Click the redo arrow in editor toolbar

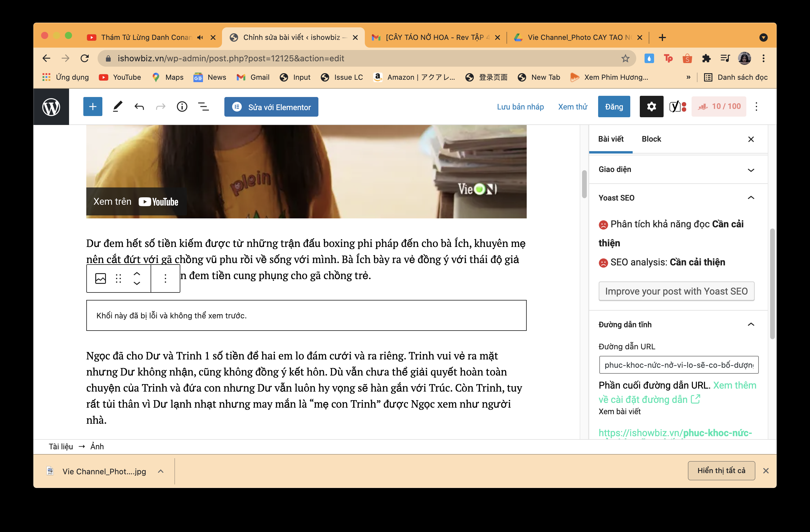point(160,107)
